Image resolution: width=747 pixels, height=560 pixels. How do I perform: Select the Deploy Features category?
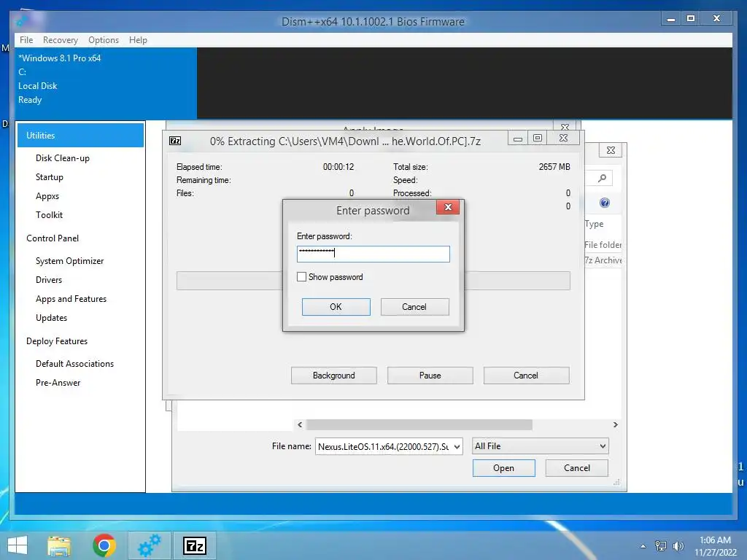pyautogui.click(x=57, y=341)
